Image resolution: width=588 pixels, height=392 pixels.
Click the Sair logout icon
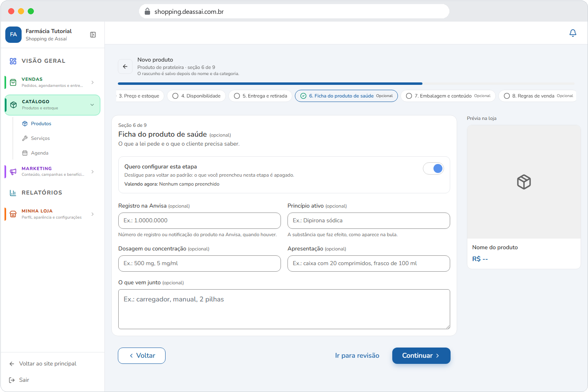point(12,380)
